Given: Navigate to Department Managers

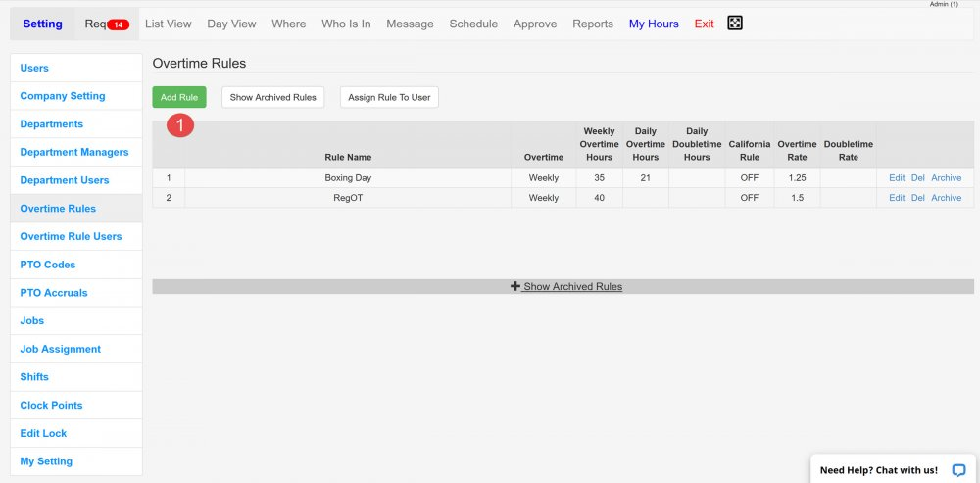Looking at the screenshot, I should coord(74,152).
